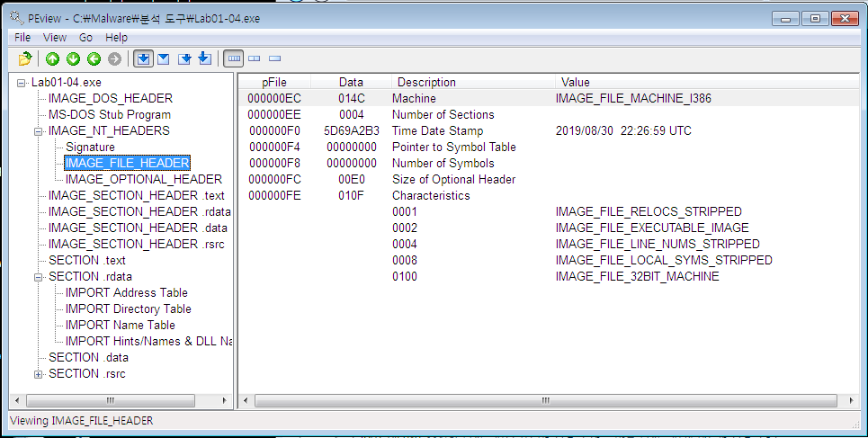Collapse the Lab01-04.exe root node
Viewport: 868px width, 438px height.
(x=21, y=83)
